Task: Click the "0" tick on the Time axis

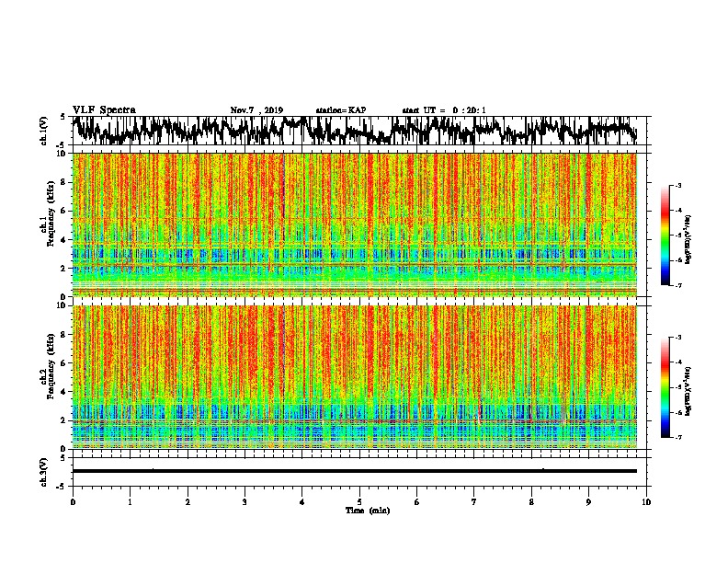Action: (73, 502)
